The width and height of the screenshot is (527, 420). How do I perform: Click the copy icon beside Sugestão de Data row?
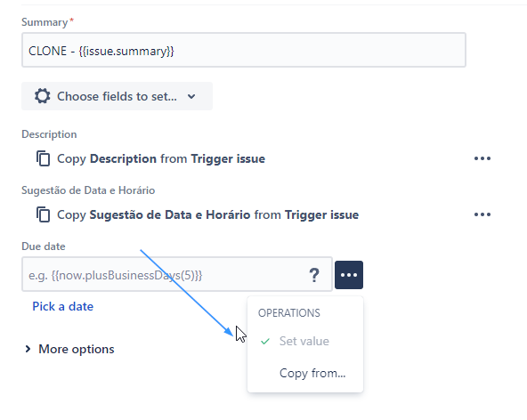(x=43, y=214)
